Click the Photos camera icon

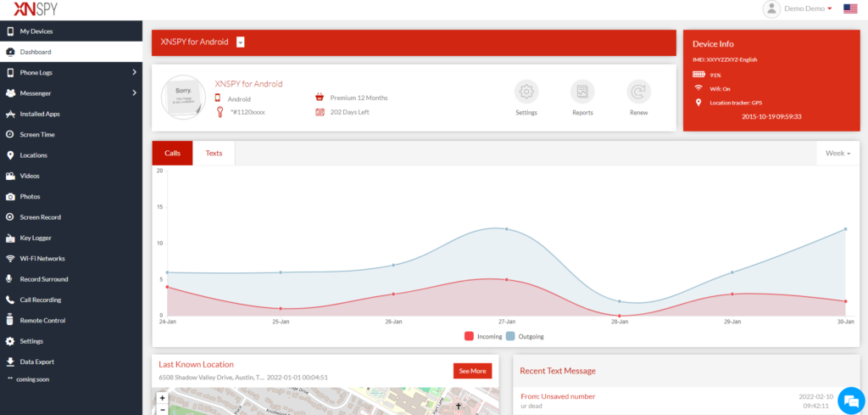(10, 197)
